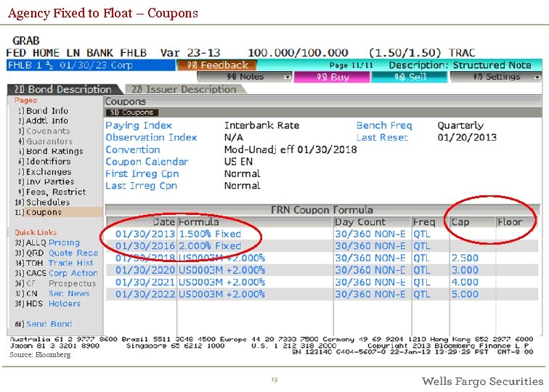Open the 8) Inv Parties page

(46, 181)
